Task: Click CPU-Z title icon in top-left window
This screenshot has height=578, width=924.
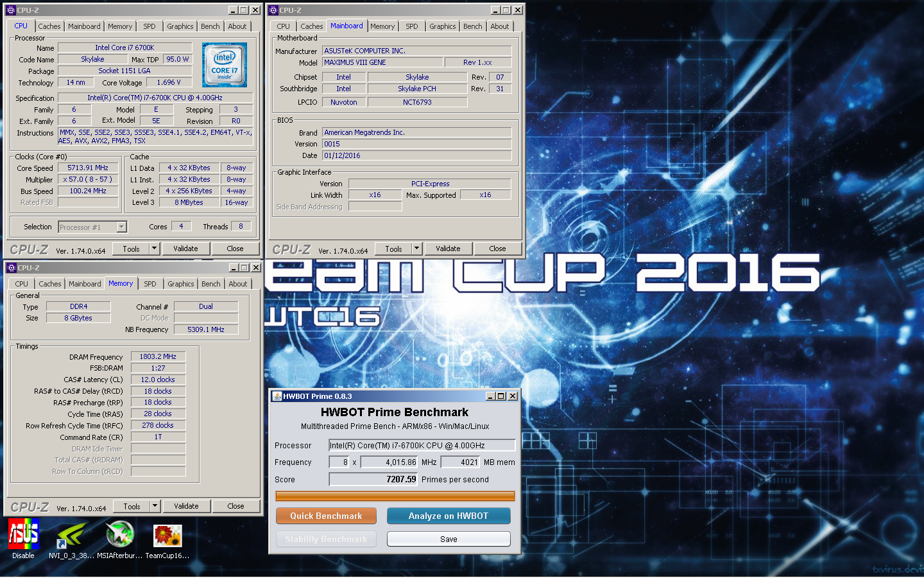Action: 11,10
